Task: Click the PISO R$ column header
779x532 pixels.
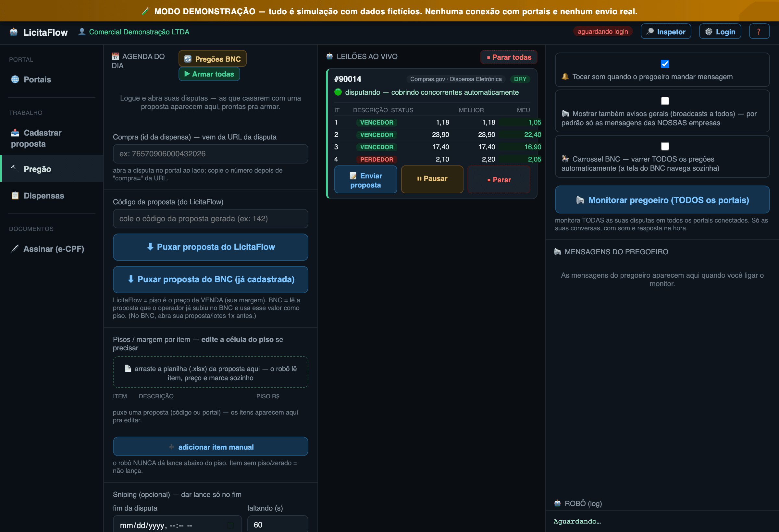Action: pos(267,396)
